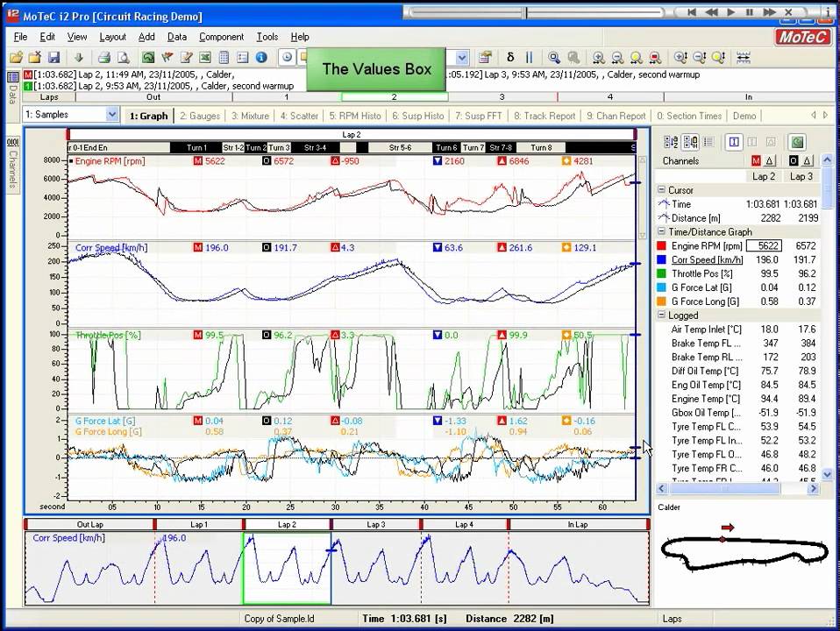Sort channels alphabetically in values box
Viewport: 840px width, 631px height.
671,142
